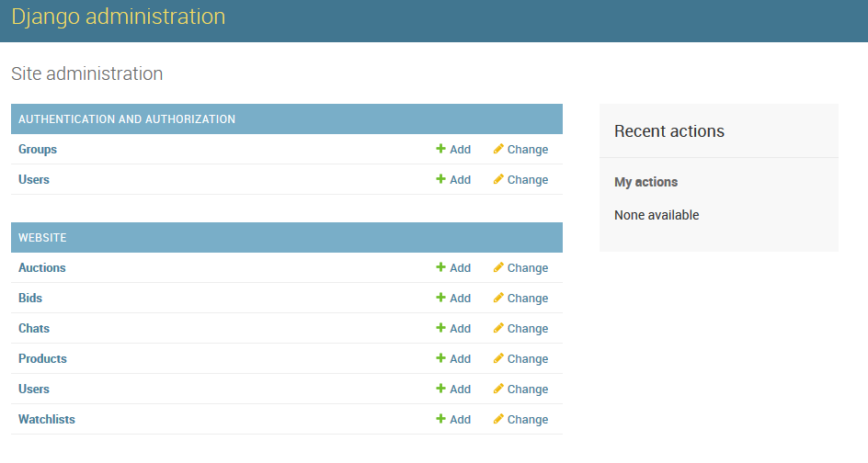Open Users under Authentication and Authorization
The height and width of the screenshot is (463, 868).
(34, 180)
